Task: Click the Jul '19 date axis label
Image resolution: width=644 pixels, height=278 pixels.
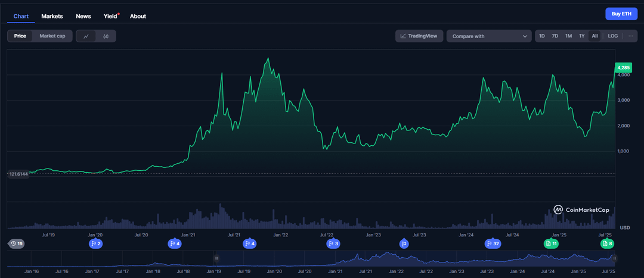Action: tap(48, 235)
